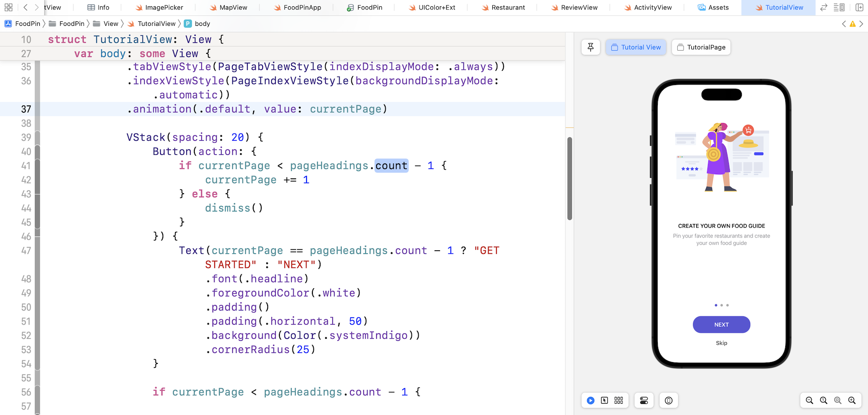Open preview device selector icon
The height and width of the screenshot is (415, 868).
[669, 401]
